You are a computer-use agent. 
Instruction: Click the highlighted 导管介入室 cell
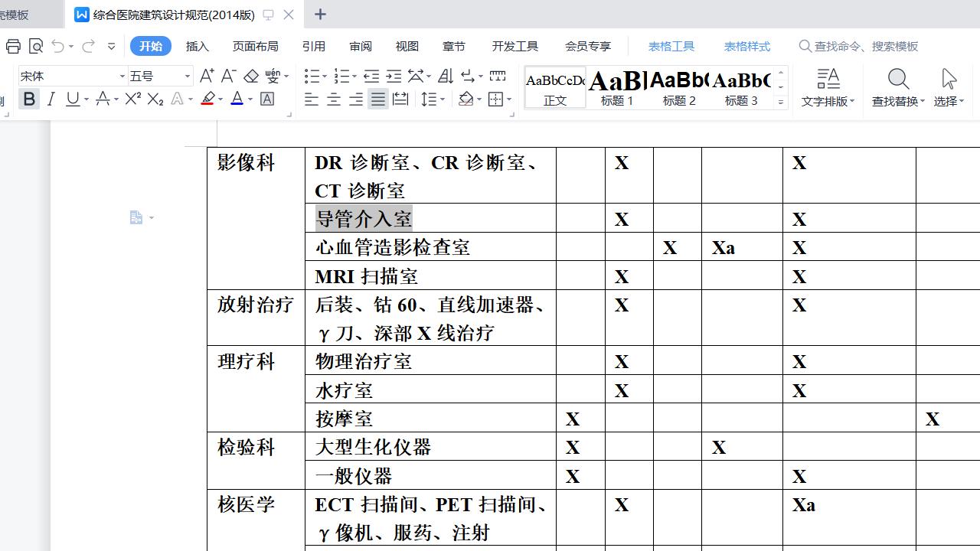point(430,218)
